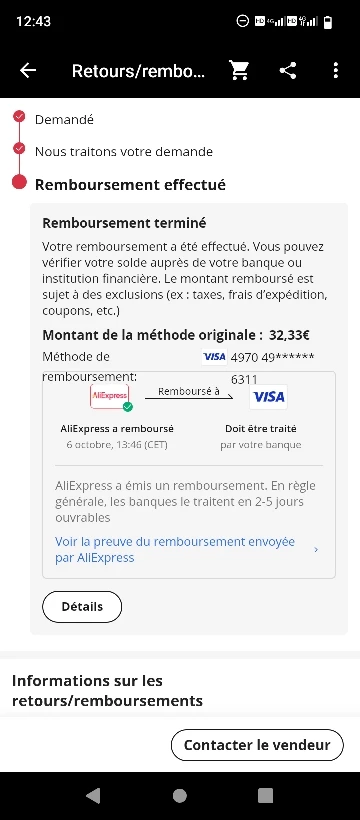Image resolution: width=360 pixels, height=820 pixels.
Task: Click the small VISA card icon
Action: (214, 357)
